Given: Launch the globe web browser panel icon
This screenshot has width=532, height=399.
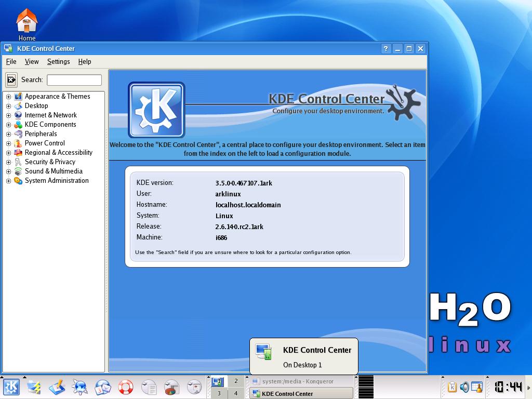Looking at the screenshot, I should pos(80,387).
